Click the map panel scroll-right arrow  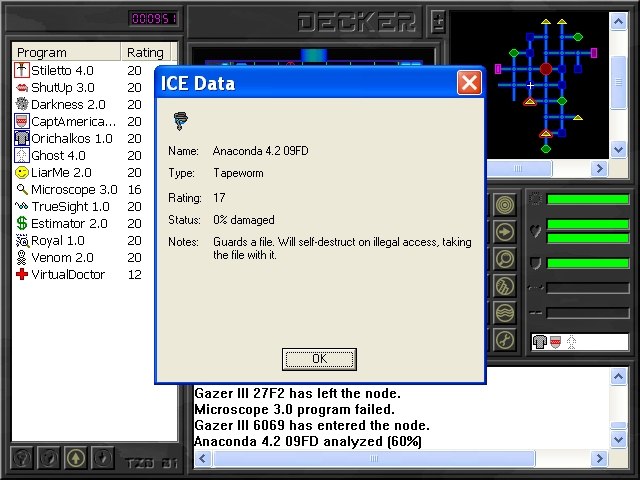[x=599, y=169]
